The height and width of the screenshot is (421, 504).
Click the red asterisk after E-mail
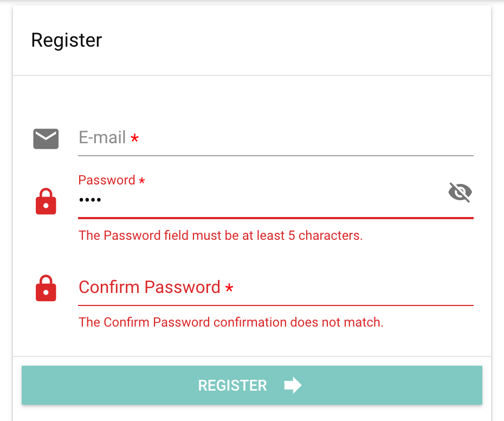pyautogui.click(x=134, y=139)
